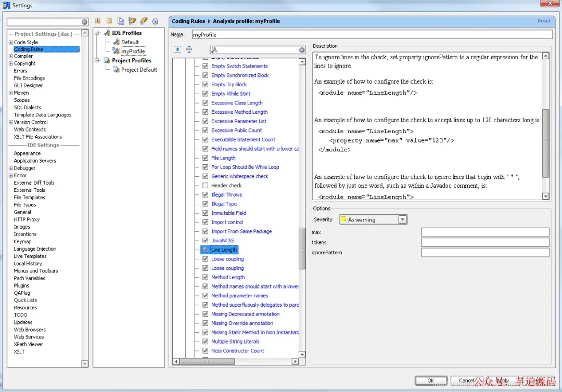The image size is (562, 392).
Task: Toggle Multiple String Literals checkbox
Action: (206, 342)
